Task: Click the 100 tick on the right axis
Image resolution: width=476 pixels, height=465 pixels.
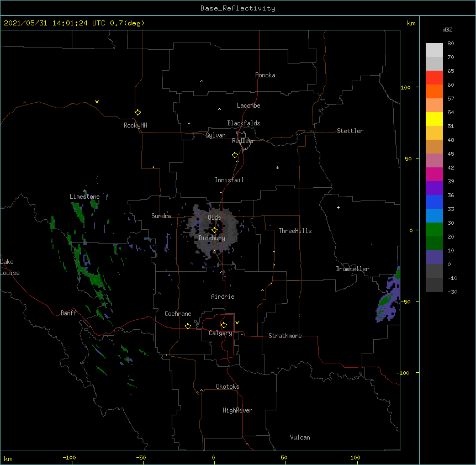Action: point(405,87)
